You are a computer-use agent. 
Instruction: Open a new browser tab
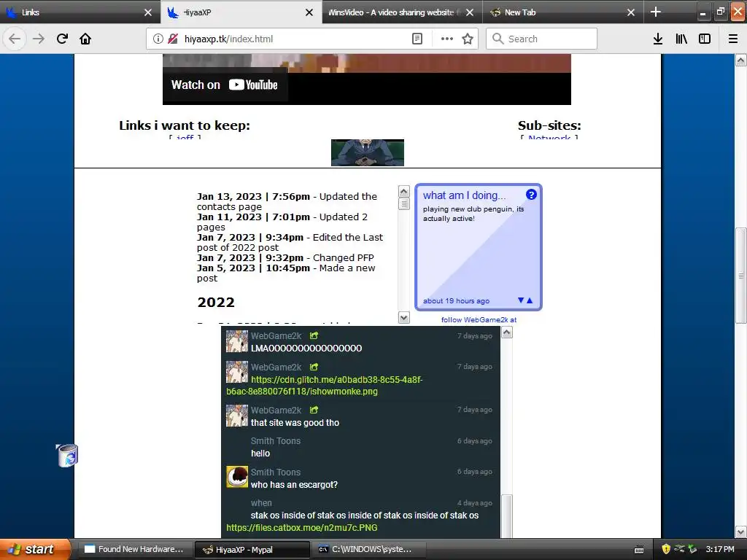pyautogui.click(x=656, y=12)
